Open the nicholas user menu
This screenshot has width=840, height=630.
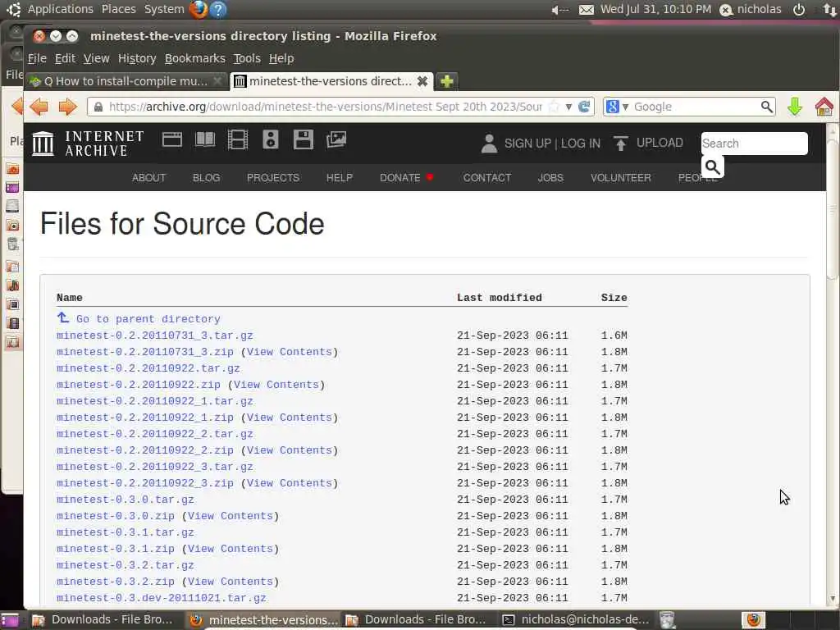coord(751,9)
